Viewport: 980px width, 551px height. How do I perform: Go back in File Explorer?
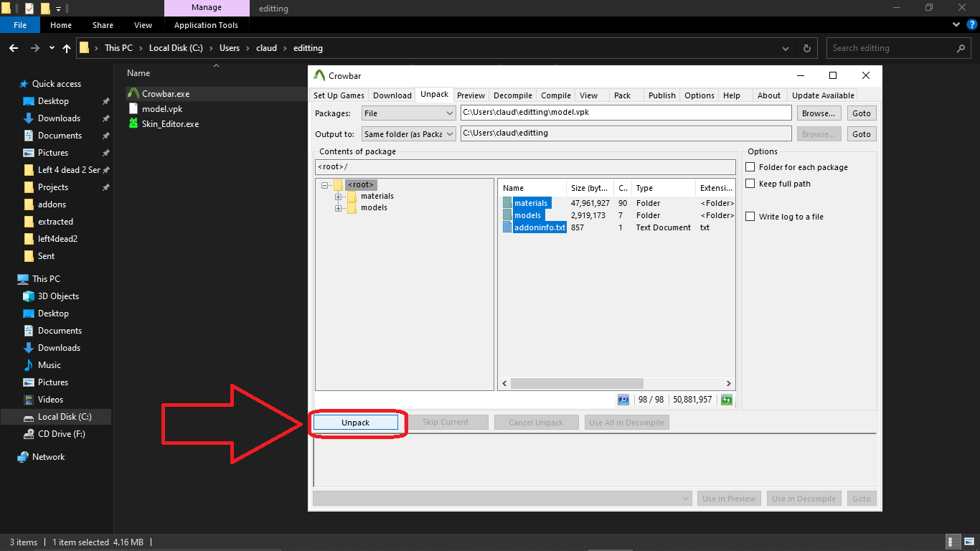14,48
